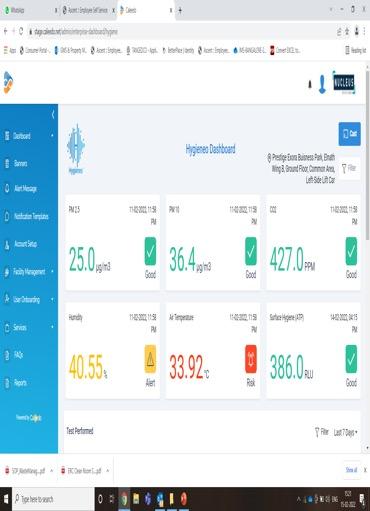Expand the Services submenu arrow
Viewport: 370px width, 511px height.
click(x=52, y=327)
